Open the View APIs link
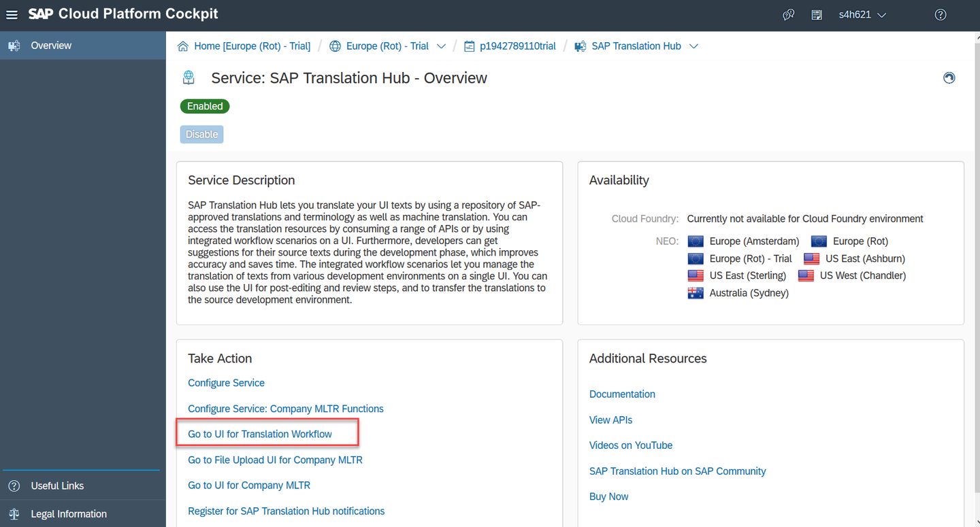This screenshot has width=980, height=527. (x=610, y=420)
